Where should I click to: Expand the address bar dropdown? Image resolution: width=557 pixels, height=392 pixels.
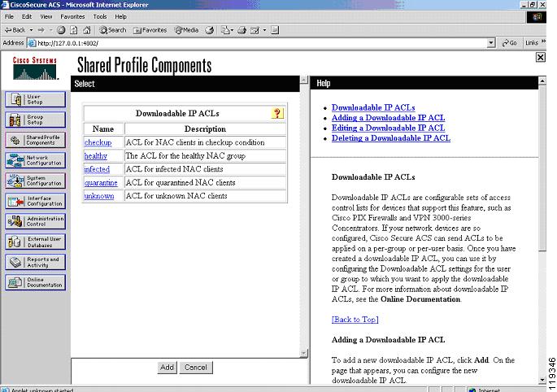(490, 43)
